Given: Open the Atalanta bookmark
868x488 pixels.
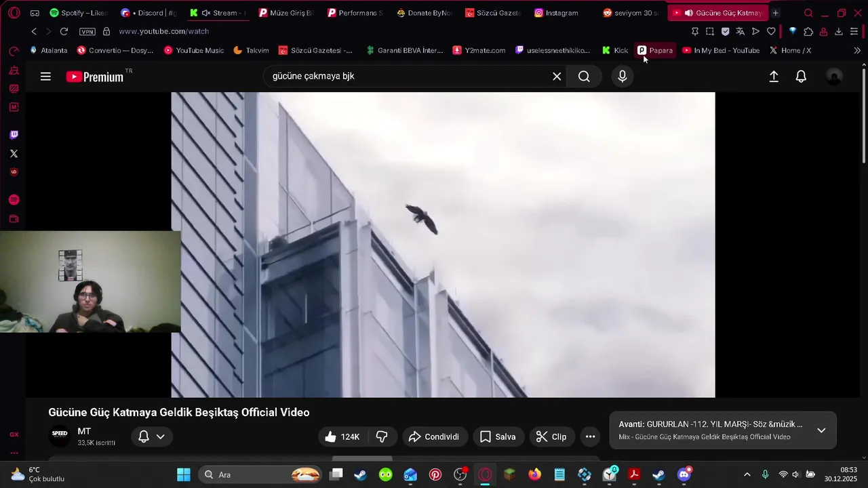Looking at the screenshot, I should point(49,50).
